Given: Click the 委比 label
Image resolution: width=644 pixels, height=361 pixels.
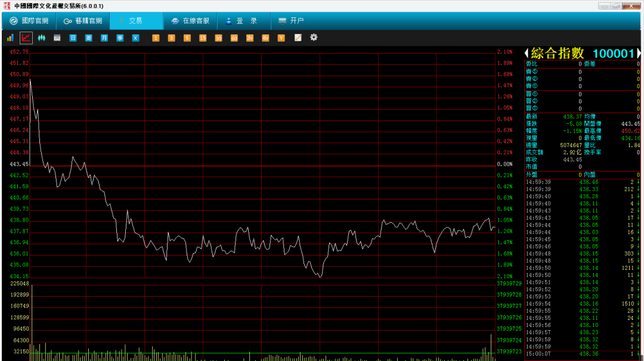Looking at the screenshot, I should coord(531,64).
